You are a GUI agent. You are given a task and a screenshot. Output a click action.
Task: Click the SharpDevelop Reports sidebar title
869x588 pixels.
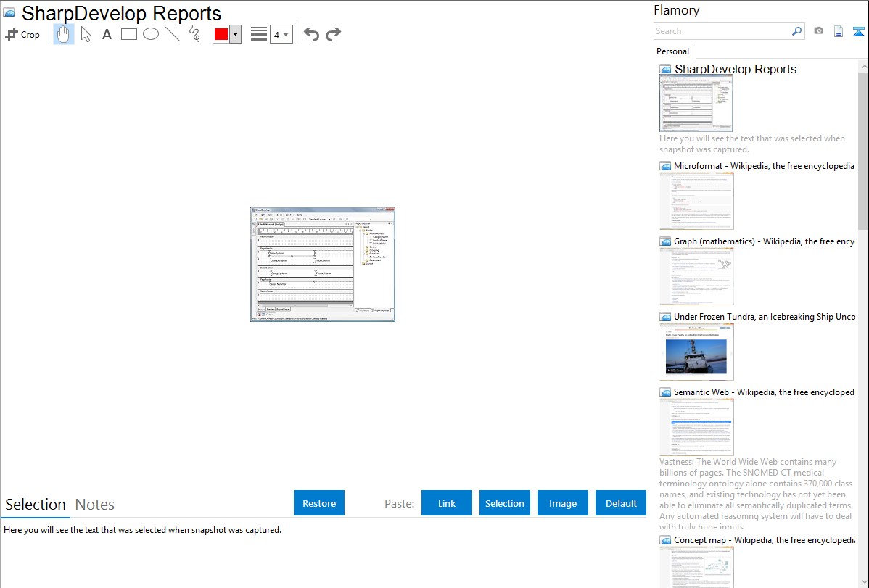coord(736,70)
